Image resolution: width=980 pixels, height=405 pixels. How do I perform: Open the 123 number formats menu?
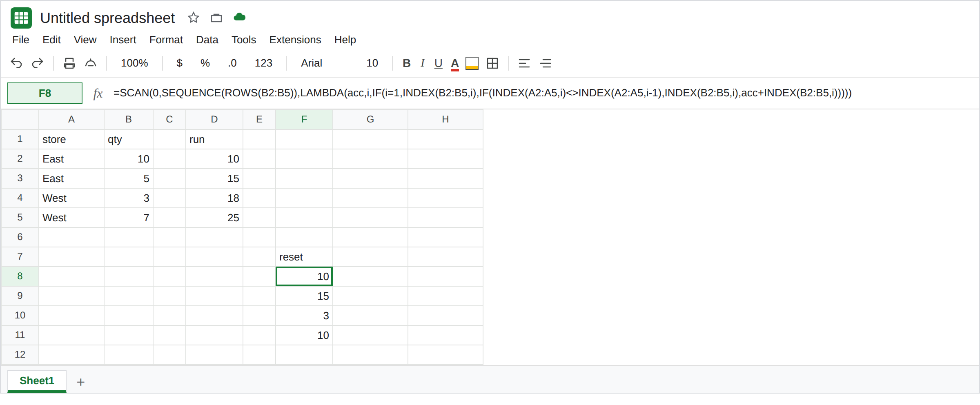click(263, 63)
